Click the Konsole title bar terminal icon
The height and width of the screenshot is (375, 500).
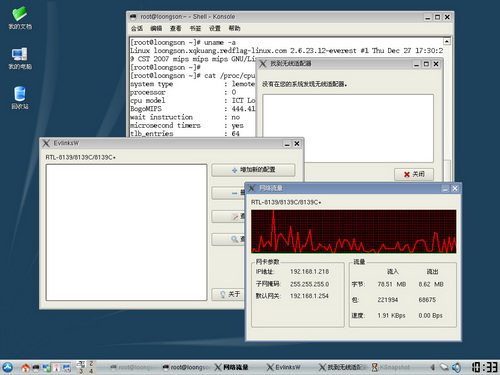(133, 17)
